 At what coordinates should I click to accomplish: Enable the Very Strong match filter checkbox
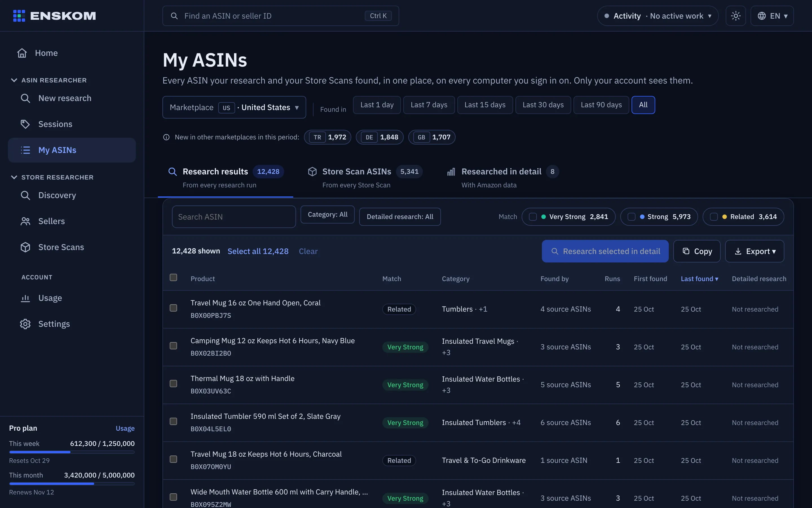coord(533,217)
